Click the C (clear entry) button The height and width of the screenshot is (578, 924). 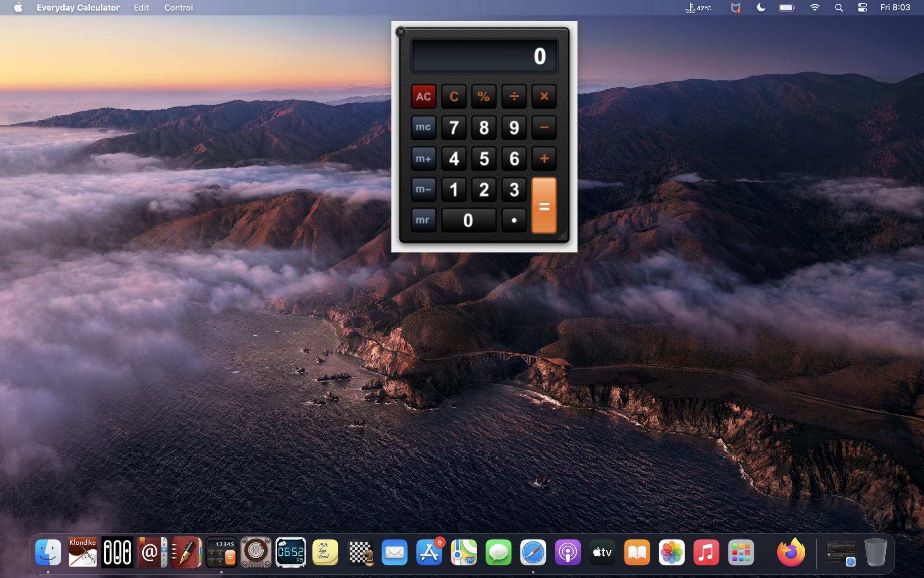point(452,97)
